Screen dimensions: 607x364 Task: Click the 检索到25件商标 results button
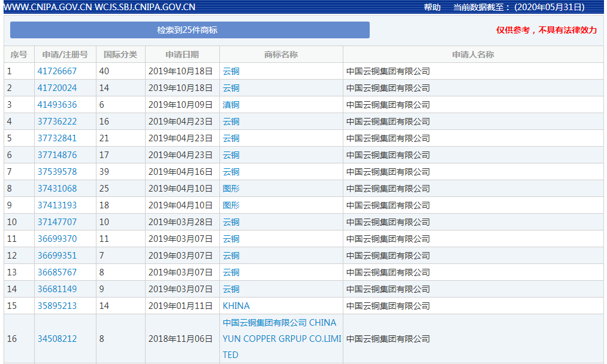[189, 30]
